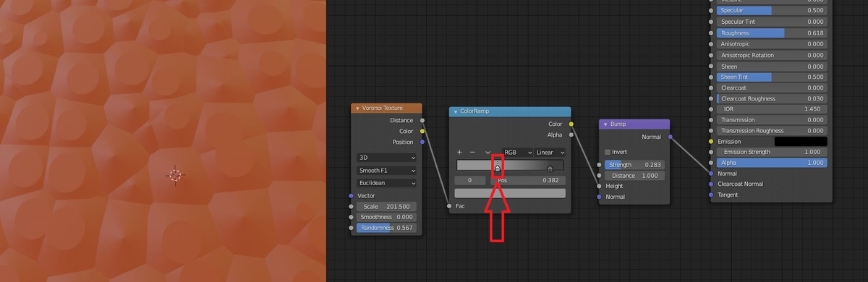The height and width of the screenshot is (282, 868).
Task: Click the Alpha input socket
Action: (x=711, y=163)
